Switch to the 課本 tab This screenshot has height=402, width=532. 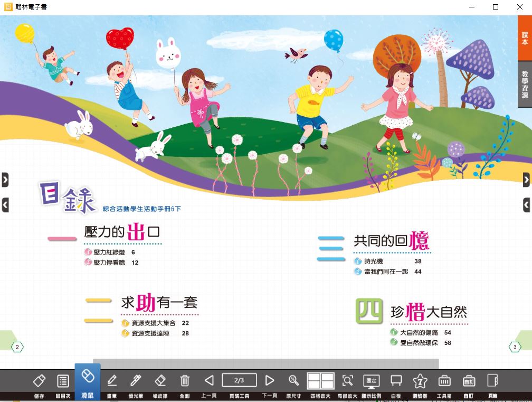click(525, 38)
